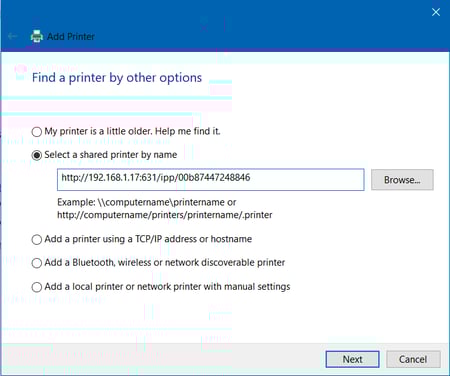The width and height of the screenshot is (450, 376).
Task: Open the Browse... button for printers
Action: [x=402, y=180]
